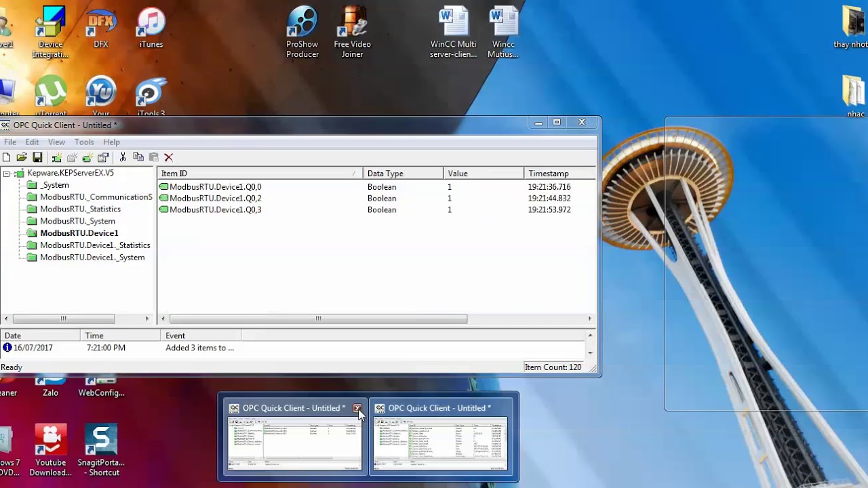Open the Free Video Joiner desktop icon
Image resolution: width=868 pixels, height=488 pixels.
click(x=352, y=32)
